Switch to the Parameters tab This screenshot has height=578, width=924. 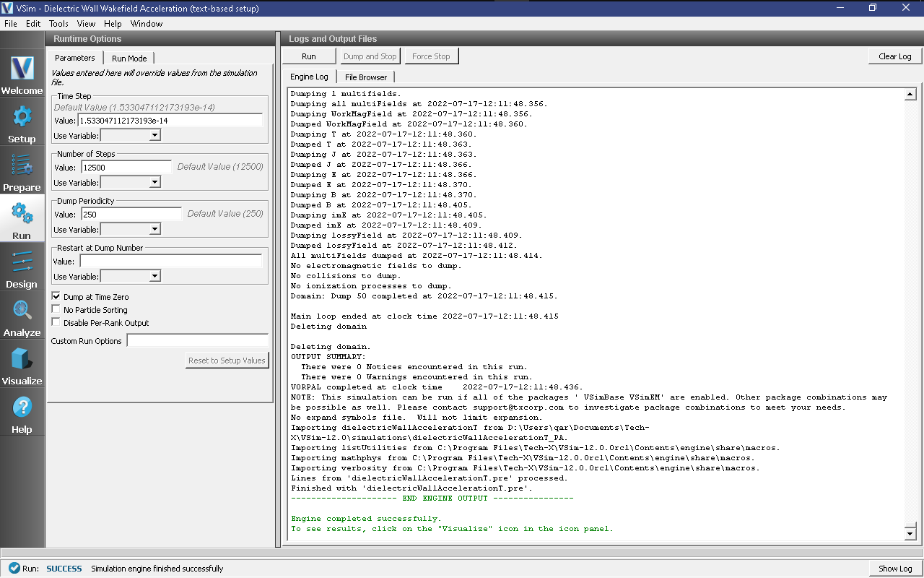coord(75,58)
